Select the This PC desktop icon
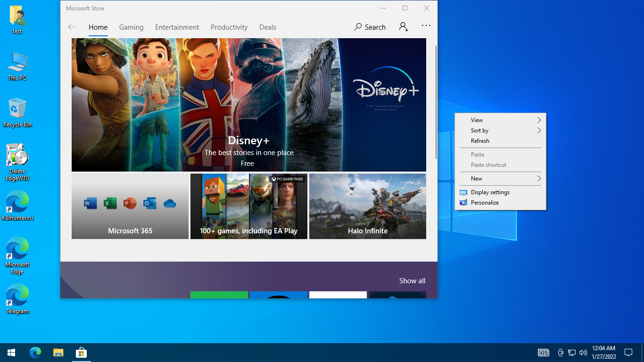The width and height of the screenshot is (644, 362). click(x=17, y=66)
